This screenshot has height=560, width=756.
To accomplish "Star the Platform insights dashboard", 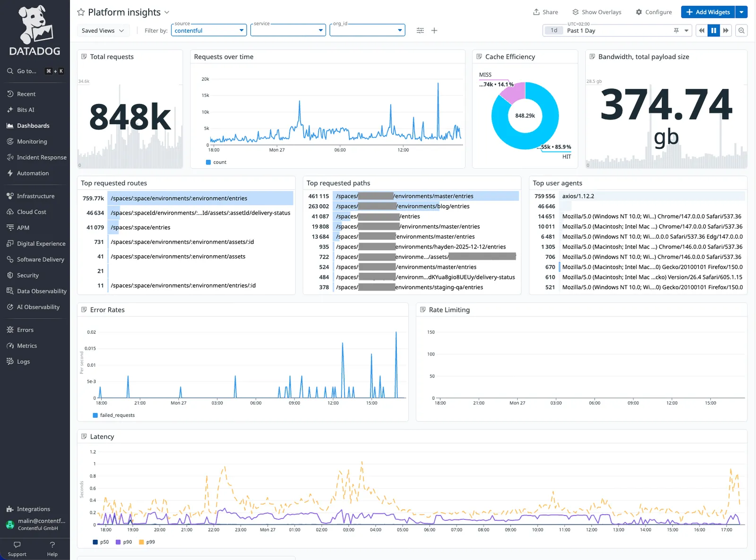I will click(81, 12).
